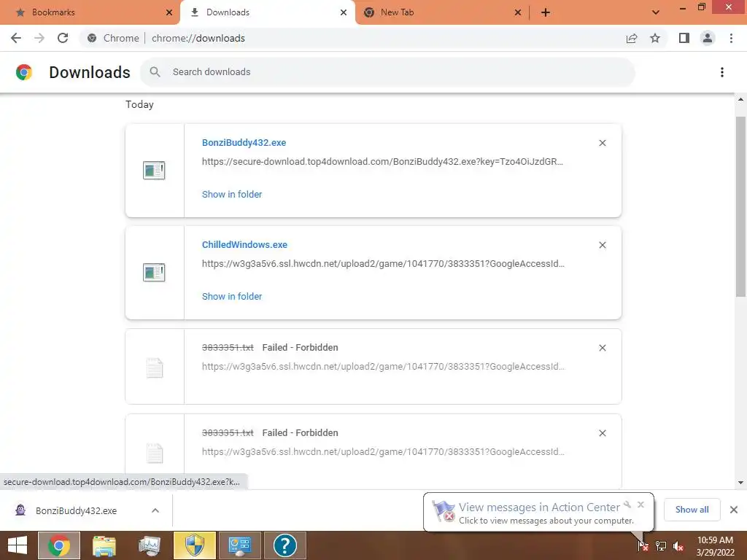Share this page via address bar icon
This screenshot has width=747, height=560.
632,38
